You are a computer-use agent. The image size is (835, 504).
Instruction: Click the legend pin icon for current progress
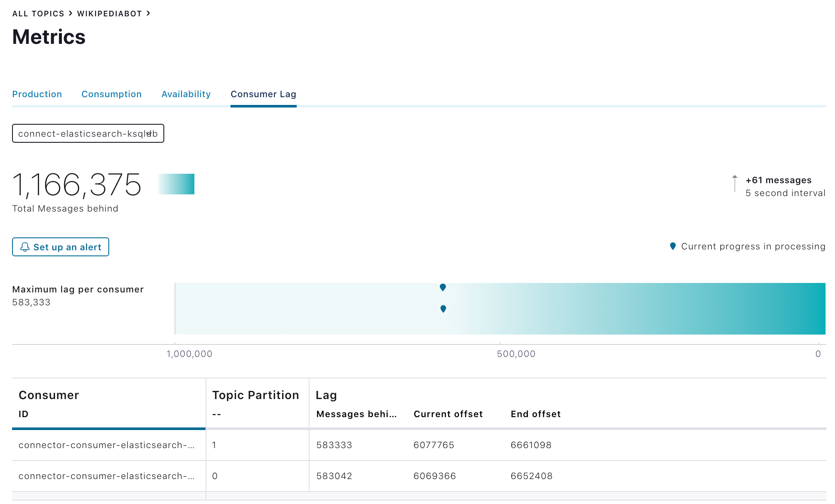click(x=673, y=246)
